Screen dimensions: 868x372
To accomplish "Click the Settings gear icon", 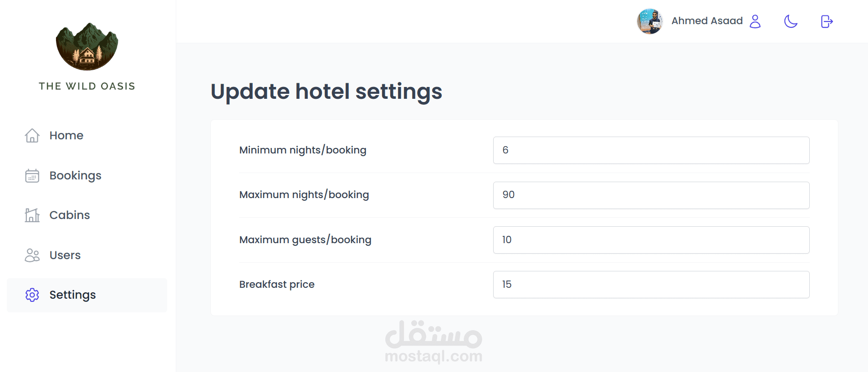I will click(x=32, y=295).
